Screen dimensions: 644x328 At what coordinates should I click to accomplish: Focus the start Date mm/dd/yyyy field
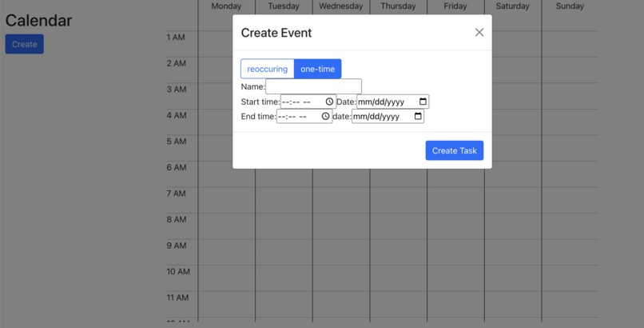[392, 102]
